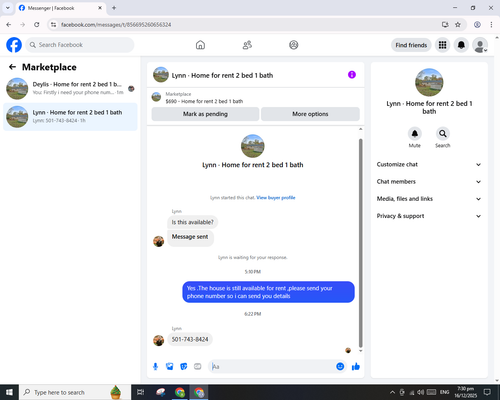
Task: Search in conversation via magnifier icon
Action: (443, 134)
